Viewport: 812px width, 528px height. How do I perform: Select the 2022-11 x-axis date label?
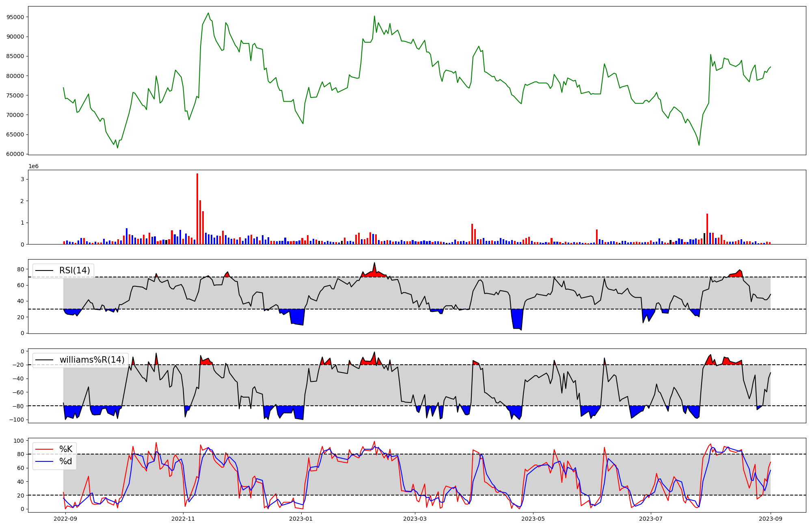click(x=183, y=519)
